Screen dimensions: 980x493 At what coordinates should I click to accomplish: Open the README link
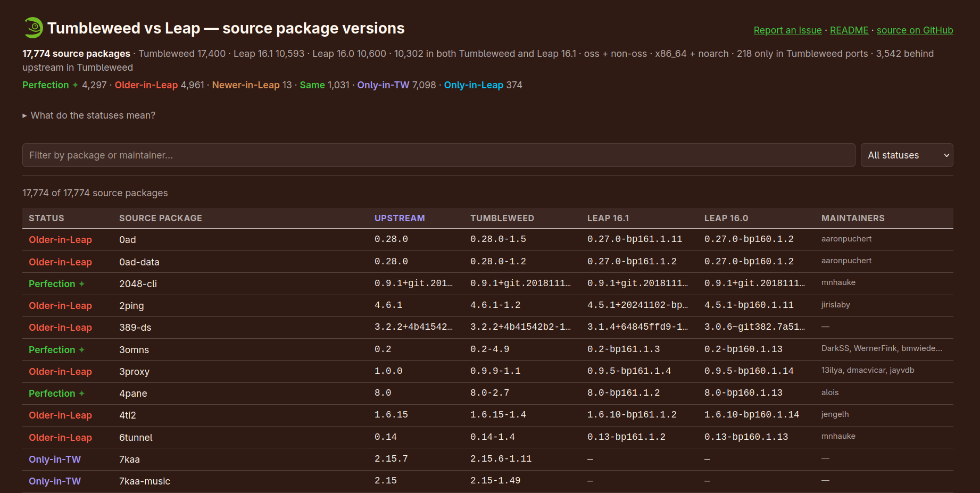(849, 30)
